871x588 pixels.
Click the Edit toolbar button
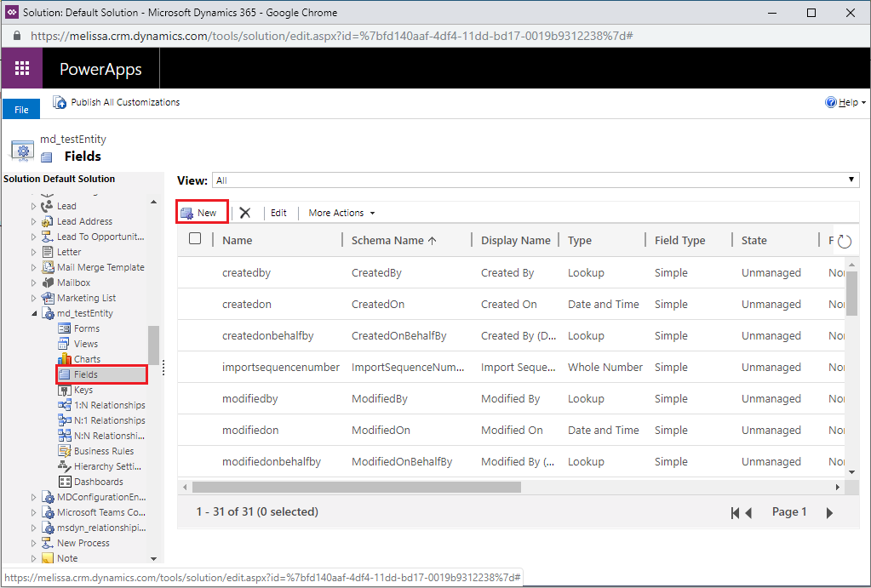[278, 213]
